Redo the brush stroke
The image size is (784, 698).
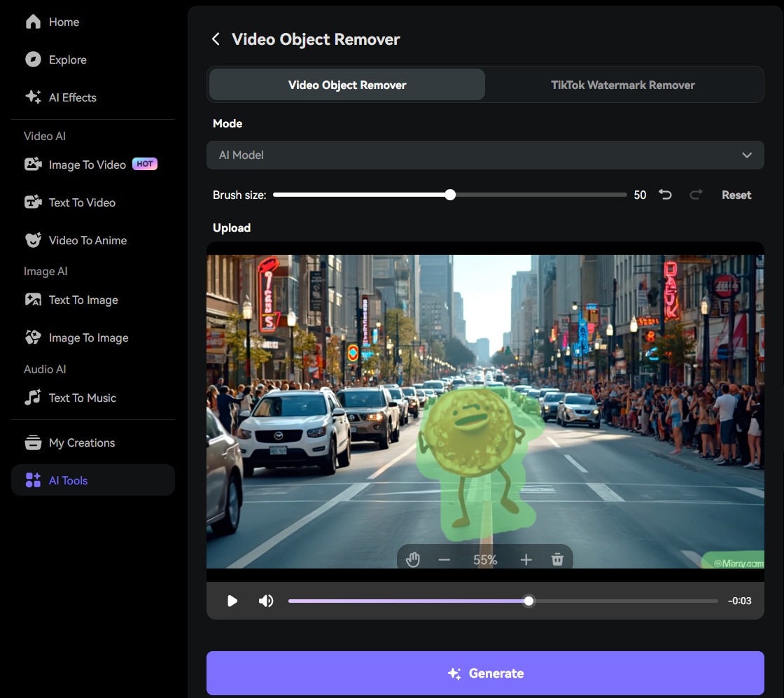click(x=696, y=195)
